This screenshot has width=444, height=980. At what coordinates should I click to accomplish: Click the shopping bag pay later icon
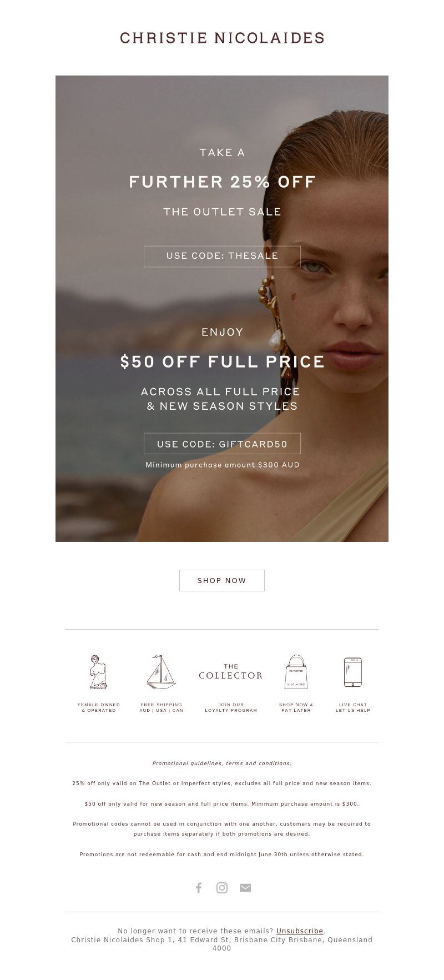tap(296, 672)
